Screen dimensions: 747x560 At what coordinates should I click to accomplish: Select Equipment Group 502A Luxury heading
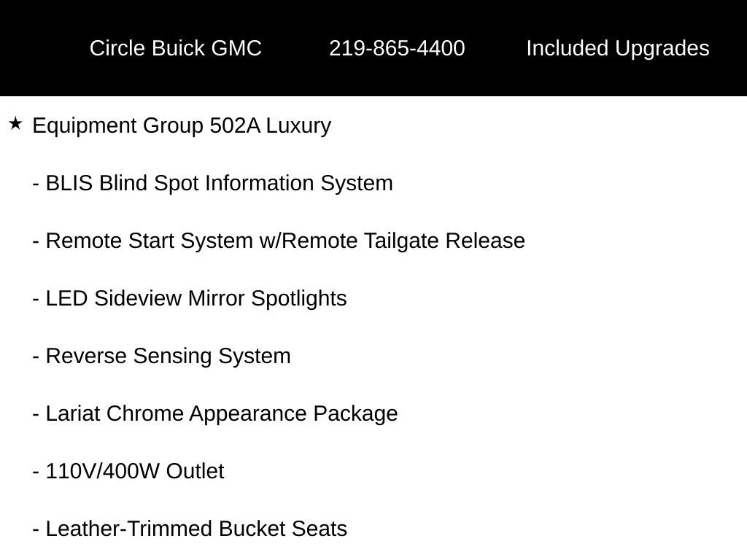click(182, 126)
